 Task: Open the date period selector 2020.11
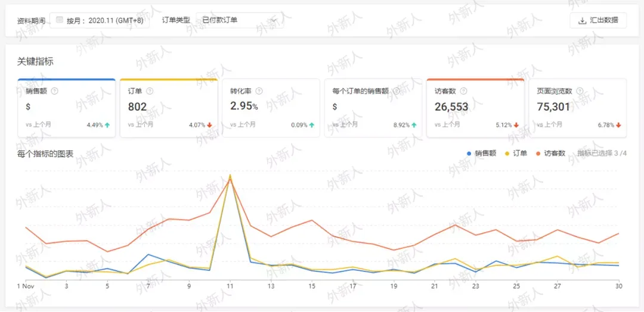point(100,20)
